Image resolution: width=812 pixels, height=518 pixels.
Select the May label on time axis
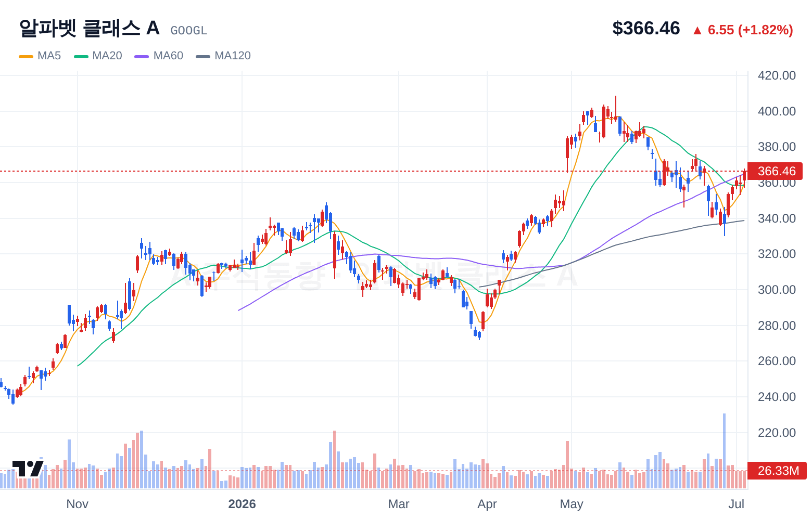(572, 504)
